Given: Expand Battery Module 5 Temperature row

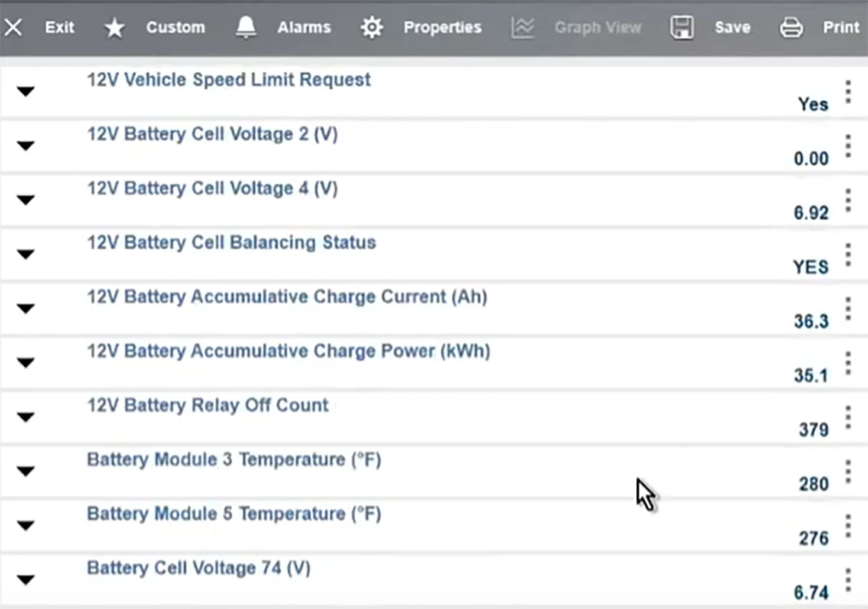Looking at the screenshot, I should pos(26,526).
